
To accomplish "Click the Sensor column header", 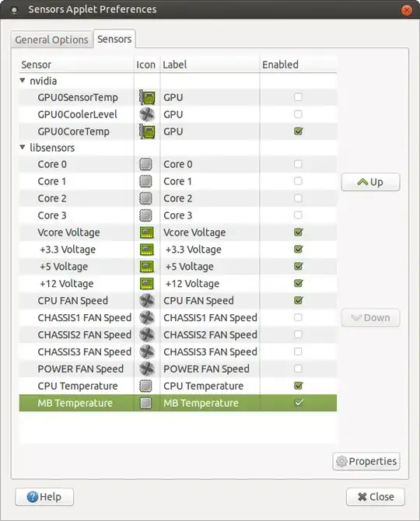I will tap(76, 65).
